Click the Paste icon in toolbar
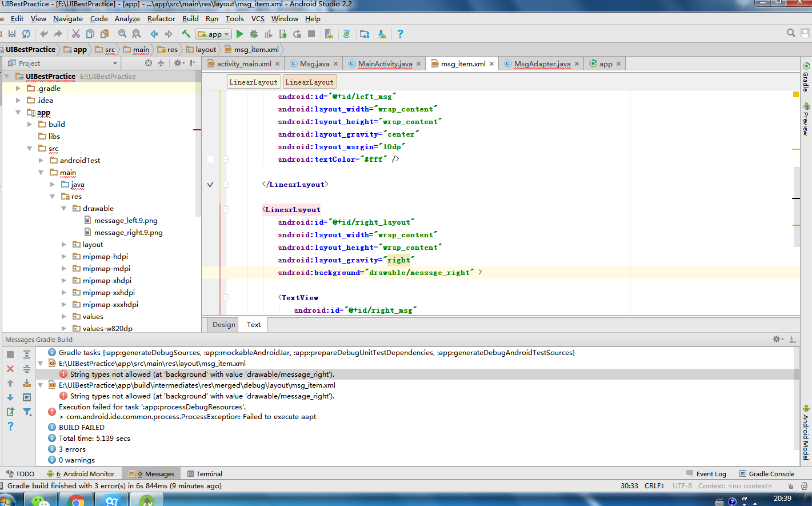The image size is (812, 506). [x=104, y=34]
